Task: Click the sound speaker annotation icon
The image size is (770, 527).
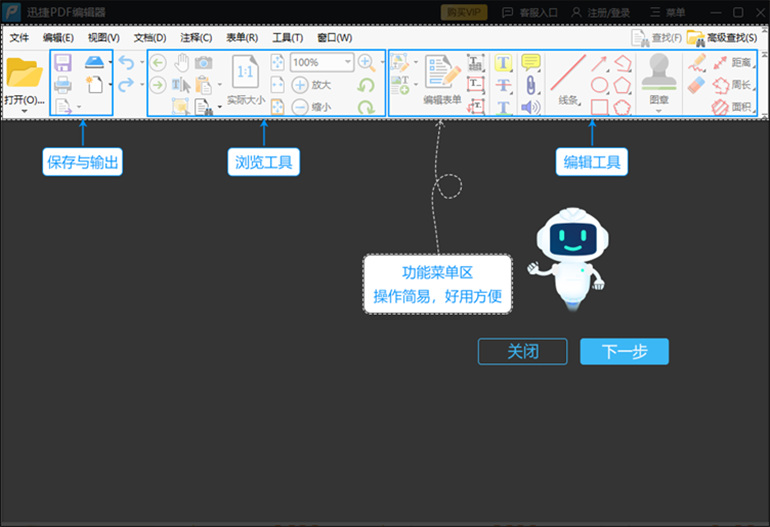Action: 531,107
